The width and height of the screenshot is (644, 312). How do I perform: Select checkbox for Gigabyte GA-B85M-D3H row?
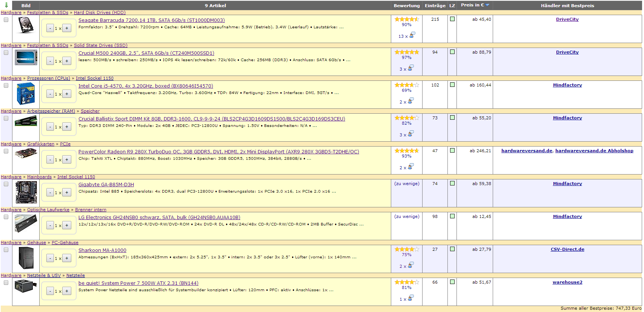pos(6,184)
